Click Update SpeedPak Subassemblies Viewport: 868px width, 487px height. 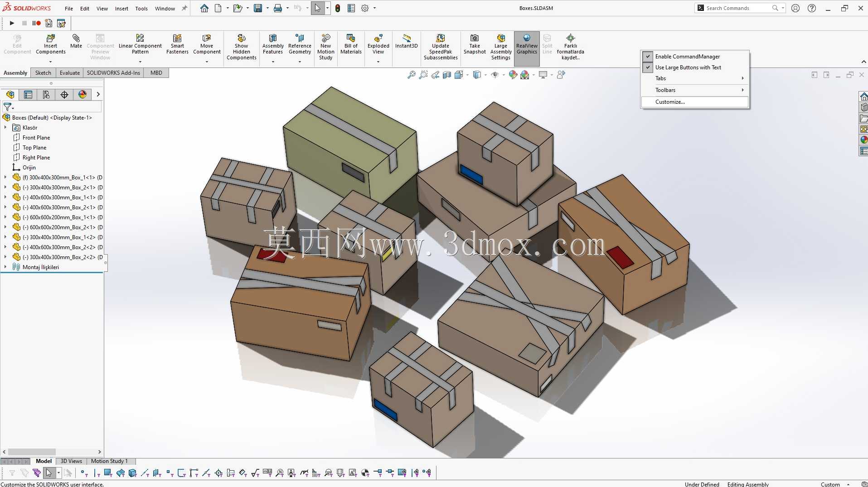pos(441,47)
